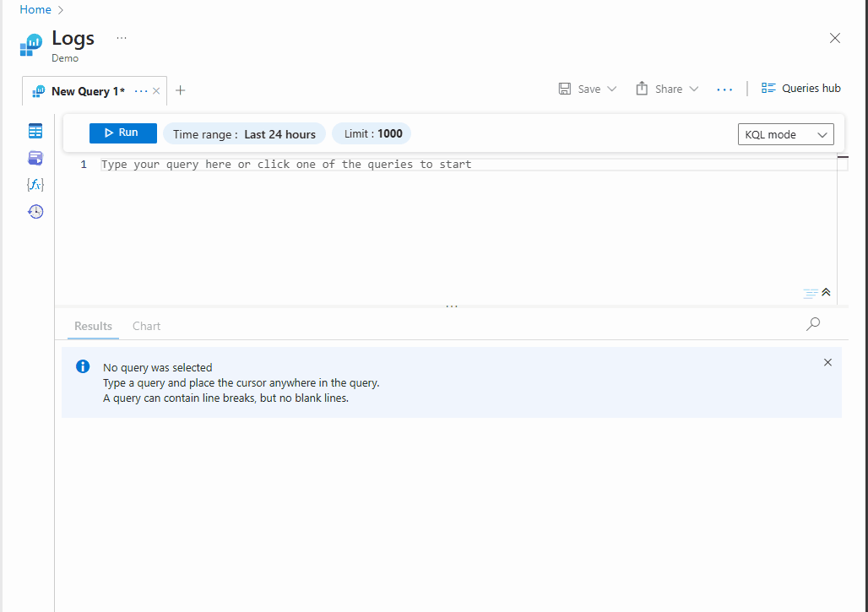Click the Demo workspace subtitle
868x612 pixels.
coord(65,58)
